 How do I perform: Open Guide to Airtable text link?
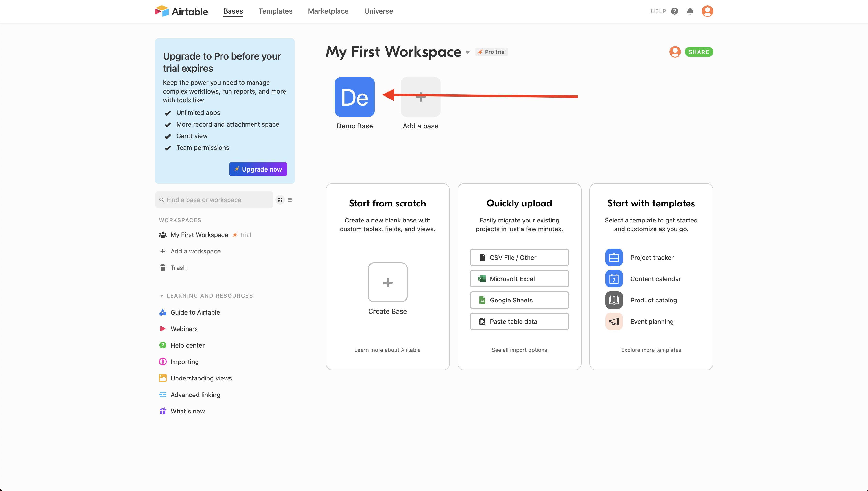click(195, 312)
